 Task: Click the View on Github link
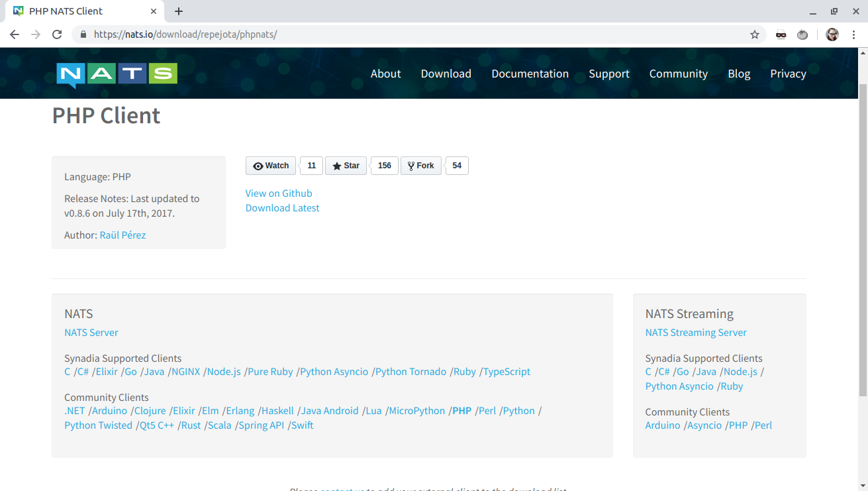(279, 193)
